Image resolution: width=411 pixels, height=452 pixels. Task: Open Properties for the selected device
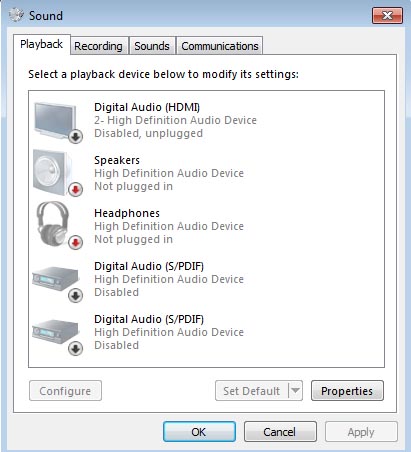click(347, 391)
